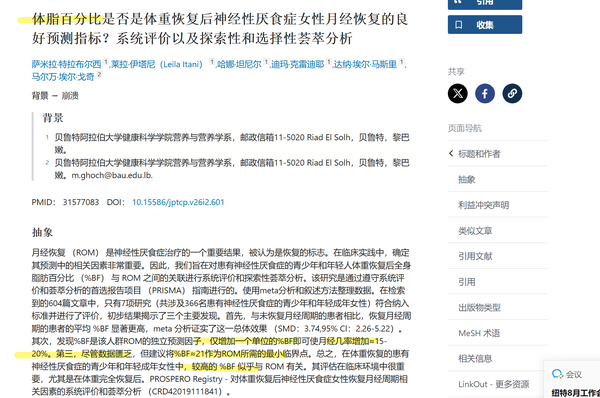Open author 马尔万·埃尔·戈奇 link

(x=63, y=77)
